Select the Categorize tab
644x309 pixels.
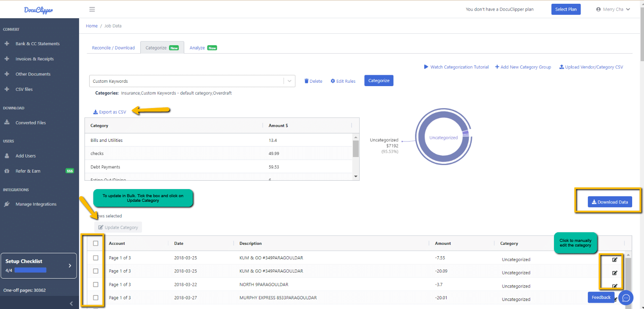point(162,48)
